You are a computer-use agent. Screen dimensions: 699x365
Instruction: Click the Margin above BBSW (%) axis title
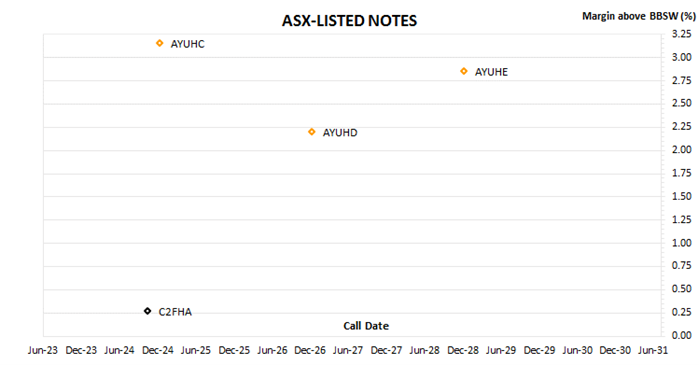click(639, 16)
